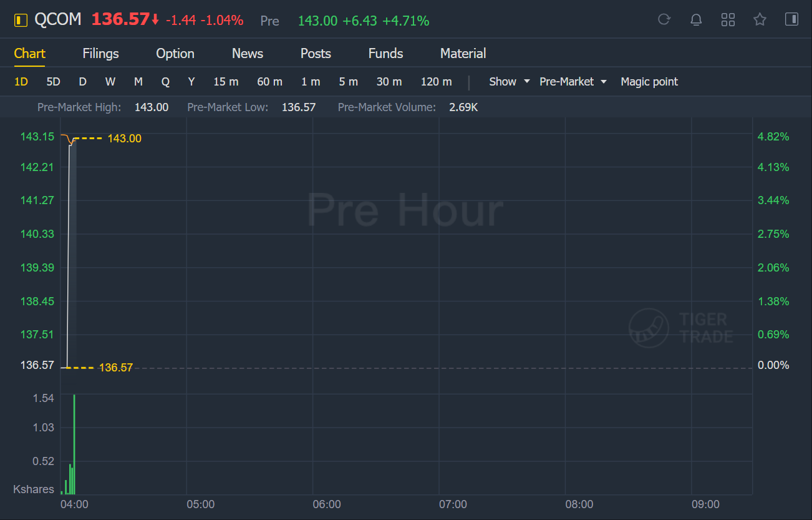Select the Y yearly chart period
This screenshot has width=812, height=520.
tap(191, 82)
